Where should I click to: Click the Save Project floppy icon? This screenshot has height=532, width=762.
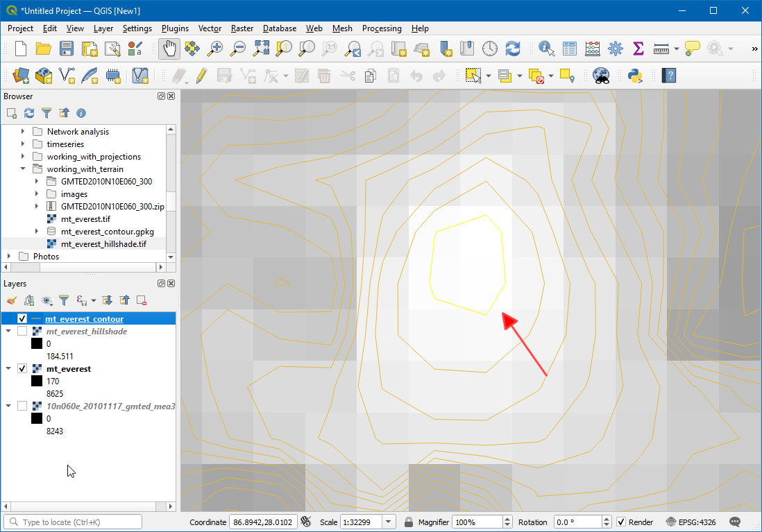66,49
